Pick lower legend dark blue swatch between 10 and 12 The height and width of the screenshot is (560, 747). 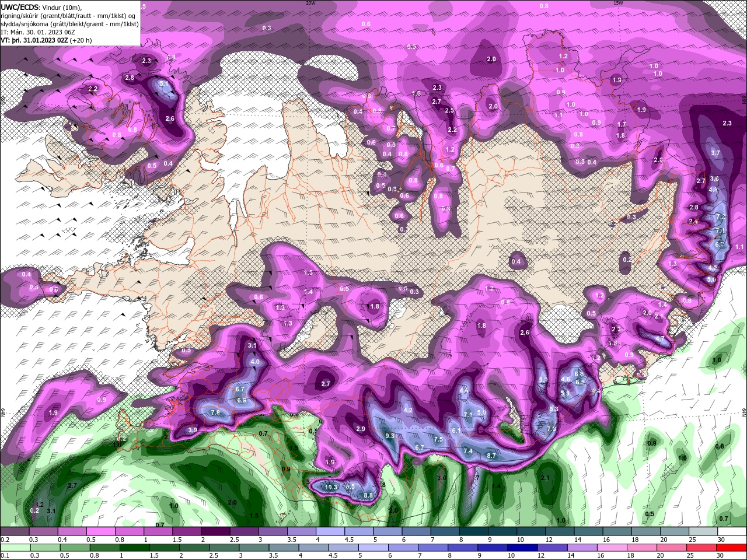[x=522, y=547]
